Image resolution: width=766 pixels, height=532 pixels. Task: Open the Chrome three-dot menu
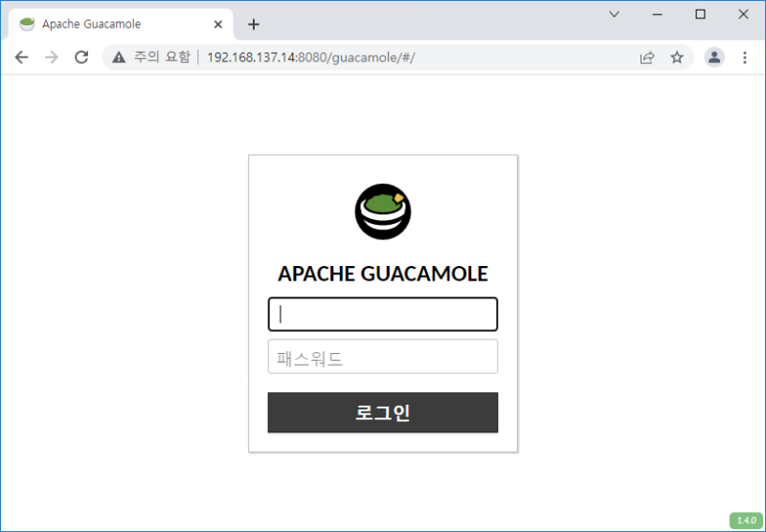(x=745, y=57)
